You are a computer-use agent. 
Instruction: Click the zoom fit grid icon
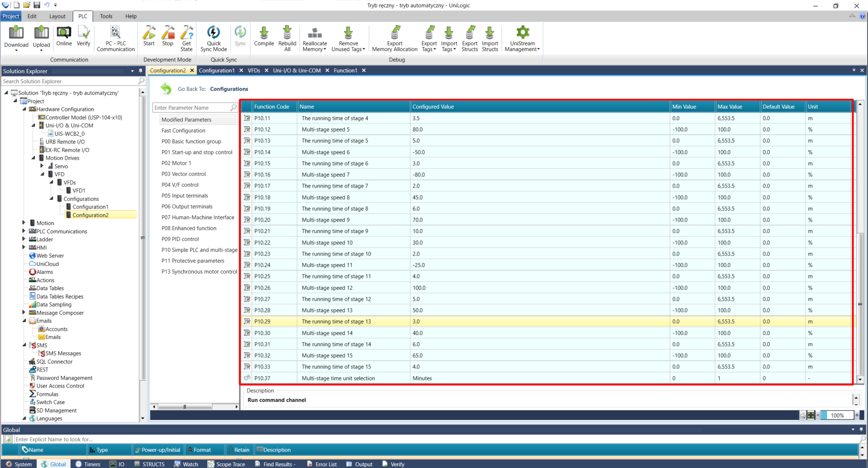(811, 415)
